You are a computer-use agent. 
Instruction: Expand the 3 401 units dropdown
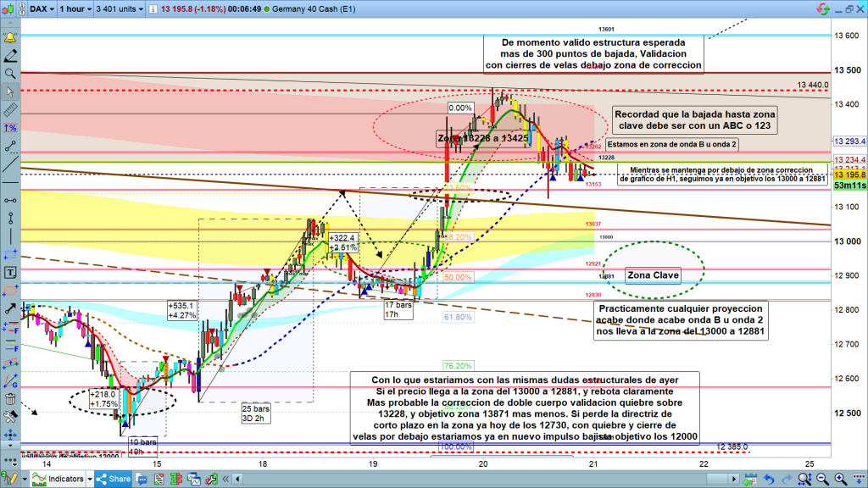(120, 9)
